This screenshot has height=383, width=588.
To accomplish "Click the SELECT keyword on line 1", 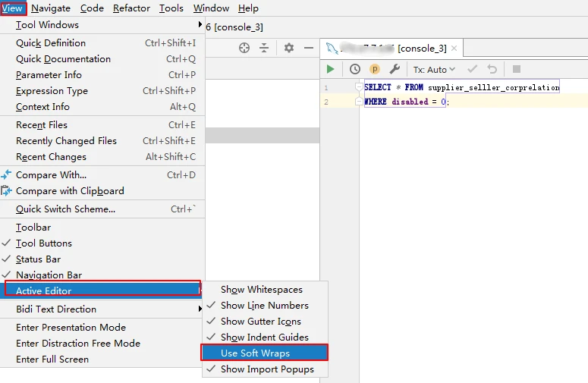I will (378, 87).
